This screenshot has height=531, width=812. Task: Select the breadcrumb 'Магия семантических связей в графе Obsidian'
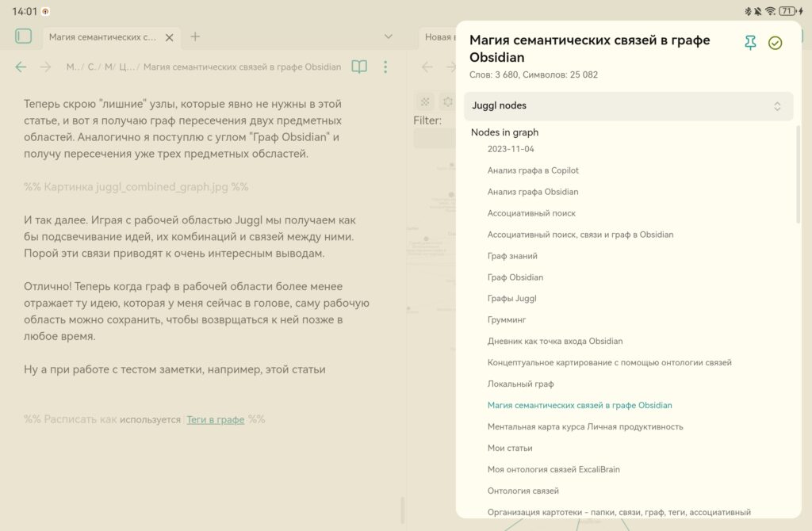(244, 68)
